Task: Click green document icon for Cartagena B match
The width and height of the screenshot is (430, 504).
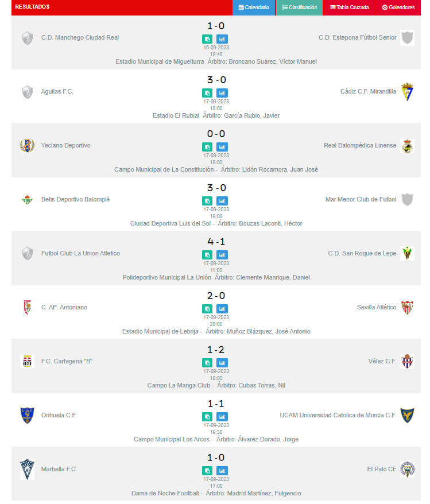Action: [x=207, y=363]
